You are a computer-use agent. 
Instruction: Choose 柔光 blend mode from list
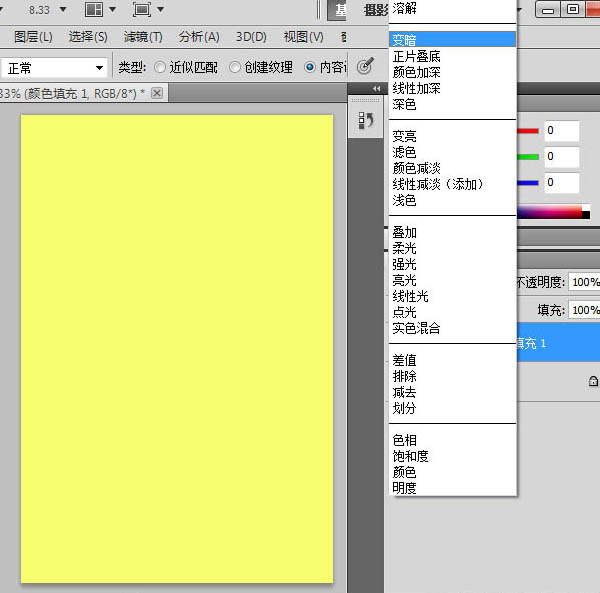[x=405, y=248]
